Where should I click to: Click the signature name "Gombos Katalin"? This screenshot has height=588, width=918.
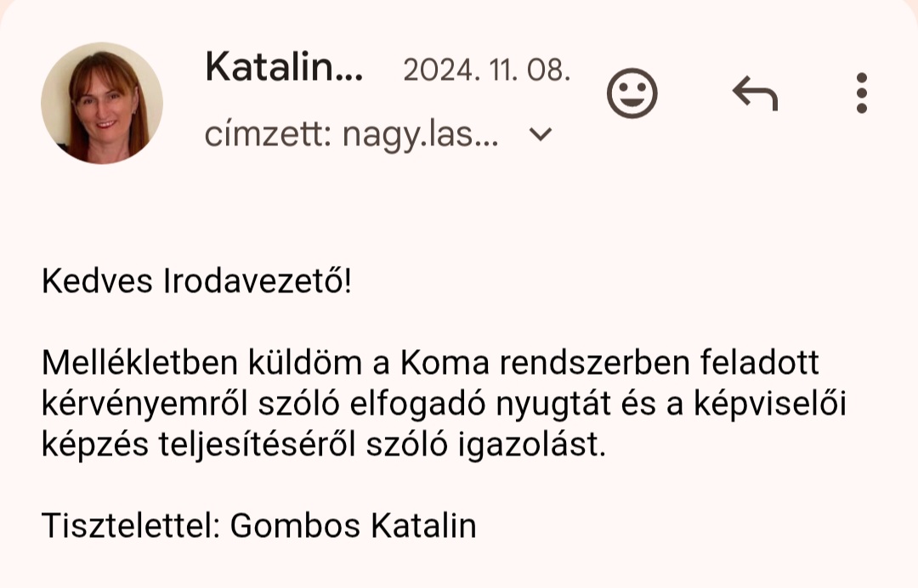pos(353,525)
